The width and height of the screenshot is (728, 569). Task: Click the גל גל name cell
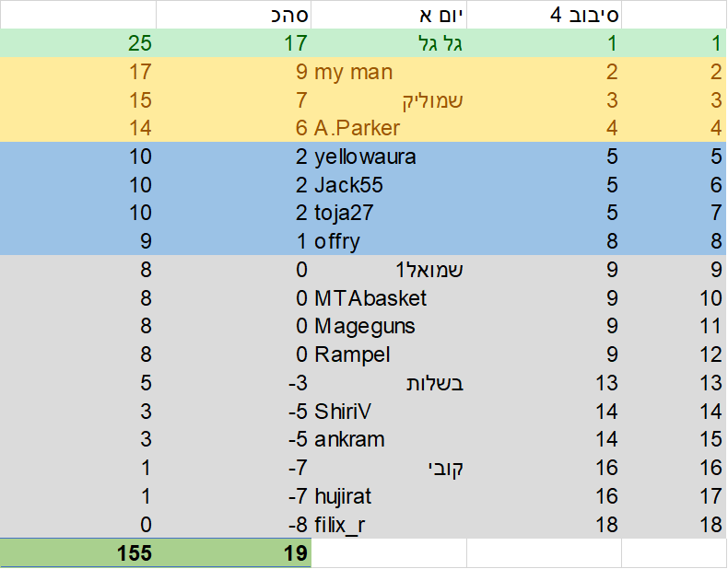pos(389,43)
